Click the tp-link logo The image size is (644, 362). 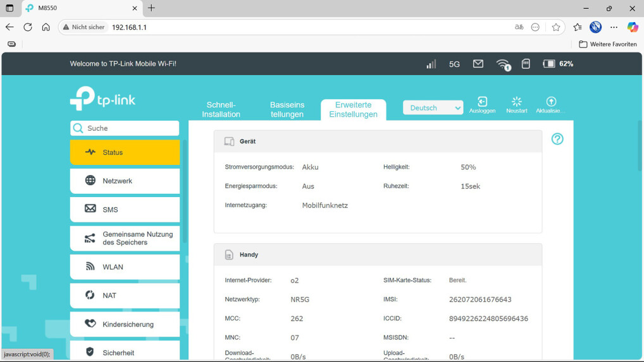pyautogui.click(x=102, y=99)
